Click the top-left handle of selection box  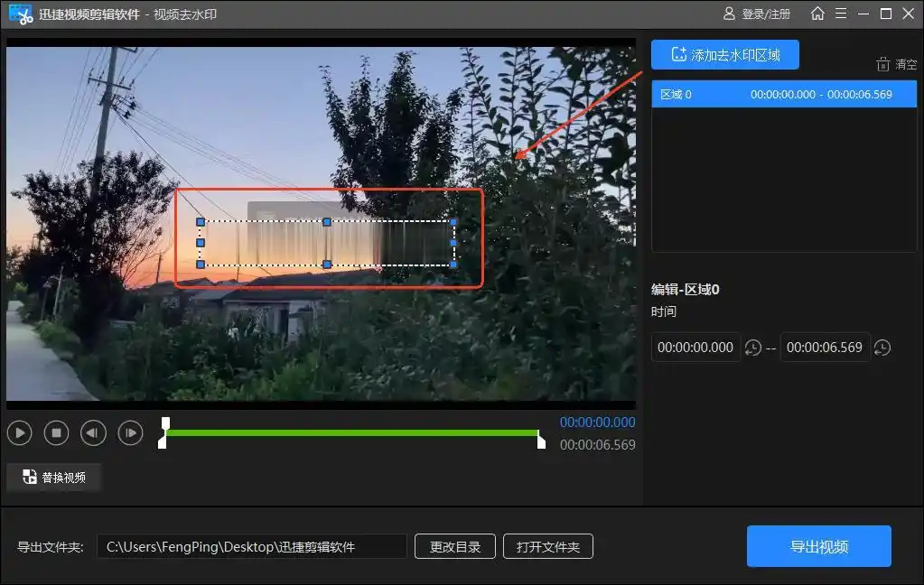pyautogui.click(x=201, y=222)
